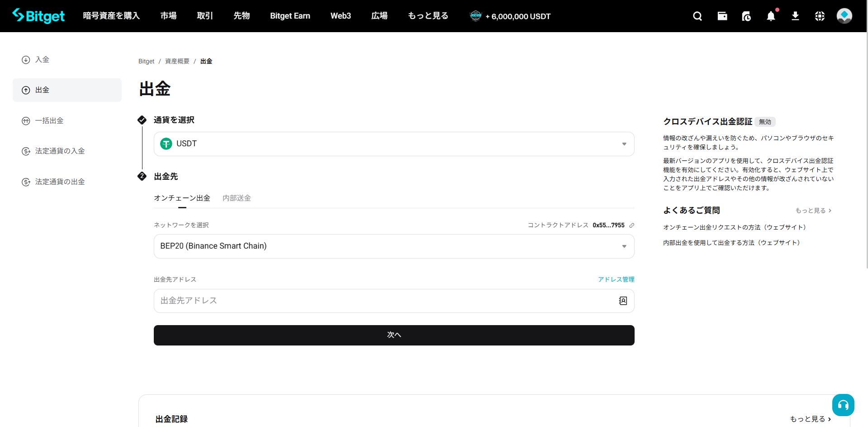Expand the BEP20 network dropdown
This screenshot has width=868, height=427.
(624, 246)
